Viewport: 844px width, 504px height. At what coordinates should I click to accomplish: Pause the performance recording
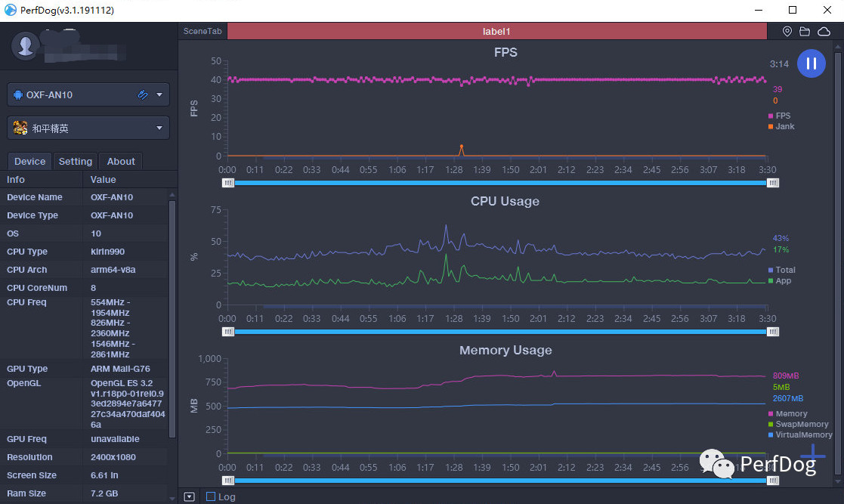coord(811,64)
